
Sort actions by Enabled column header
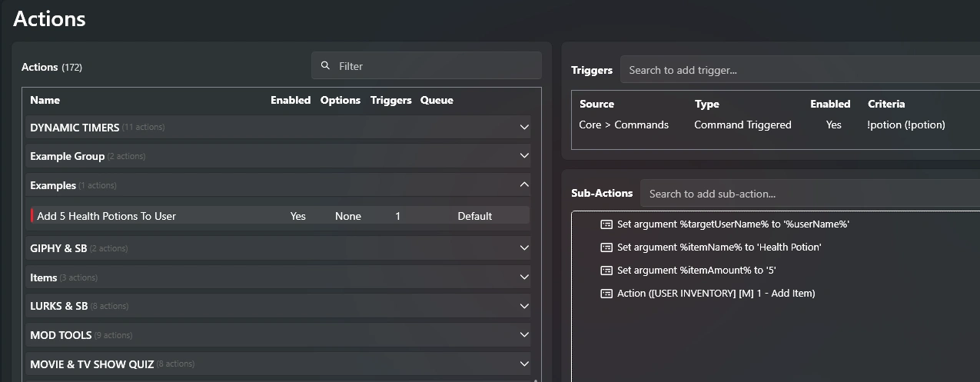291,100
